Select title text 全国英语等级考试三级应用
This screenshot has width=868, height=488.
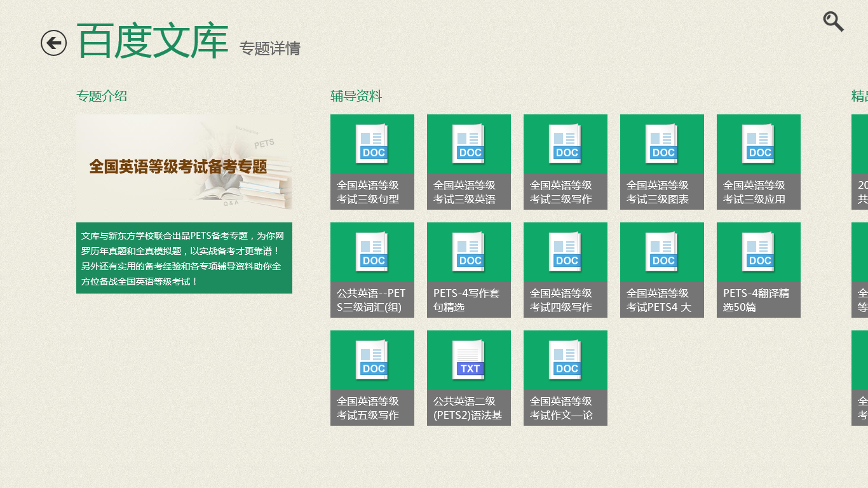coord(754,192)
